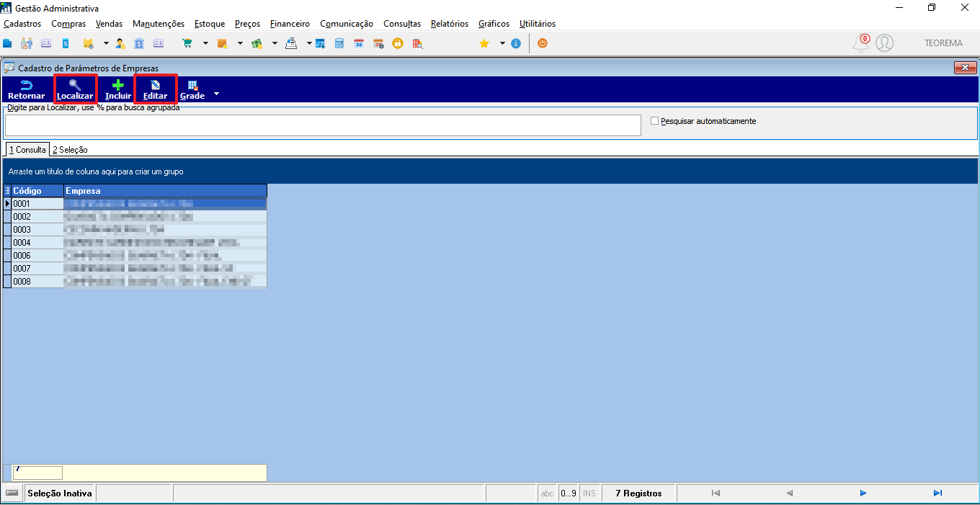Open the notifications bell icon

click(x=860, y=43)
